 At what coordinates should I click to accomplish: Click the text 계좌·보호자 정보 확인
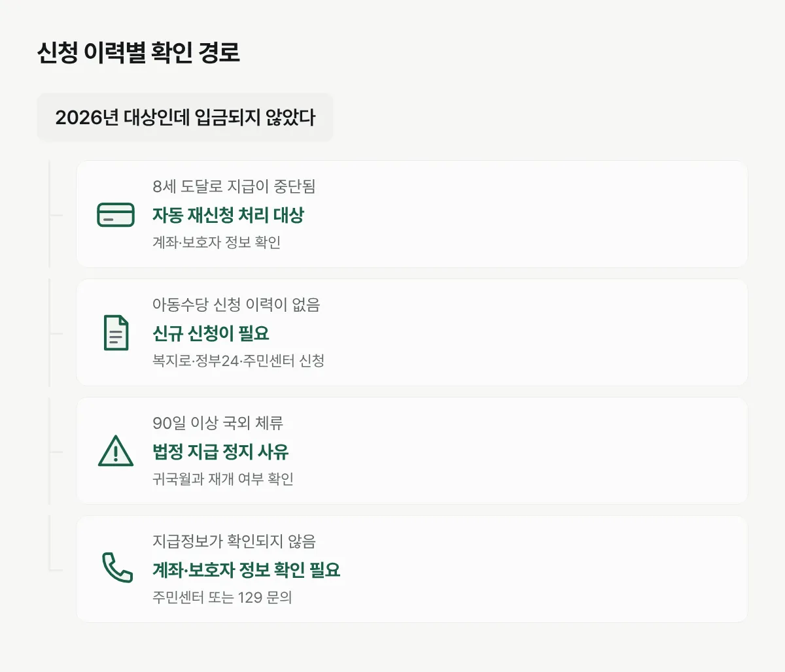(217, 243)
